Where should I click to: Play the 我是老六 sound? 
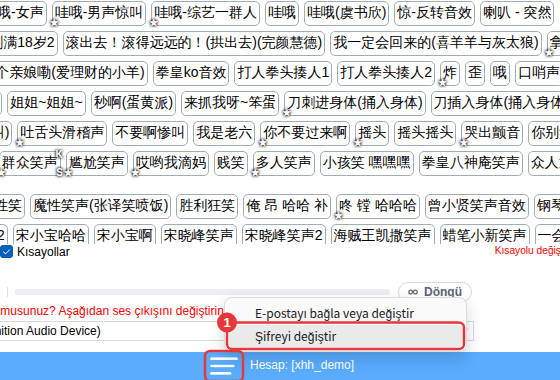[x=224, y=133]
